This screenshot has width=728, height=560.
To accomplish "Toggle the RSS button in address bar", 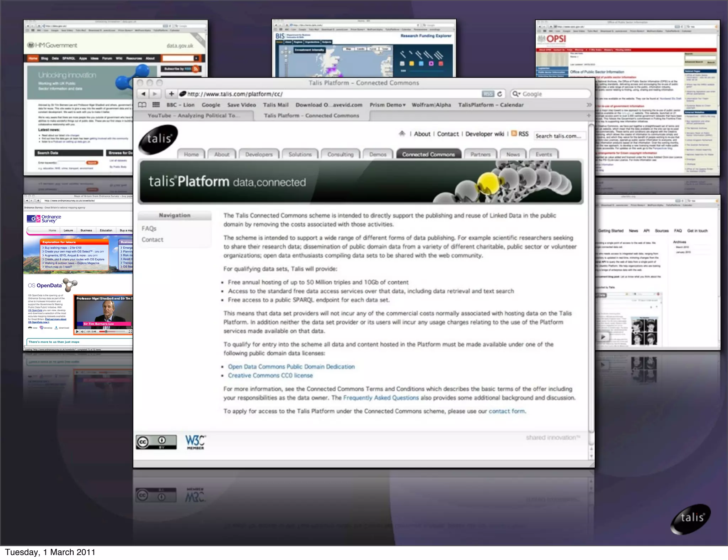I will tap(488, 94).
